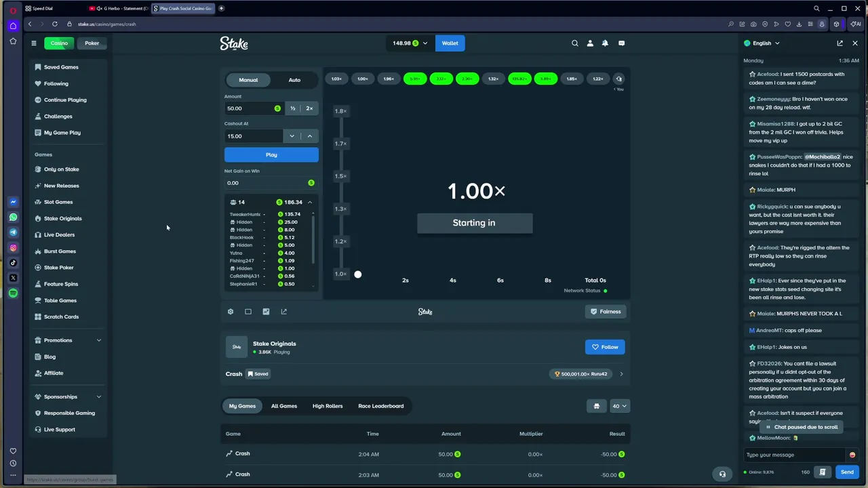Decrease the Cashout At value with down arrow
This screenshot has width=868, height=488.
[292, 136]
